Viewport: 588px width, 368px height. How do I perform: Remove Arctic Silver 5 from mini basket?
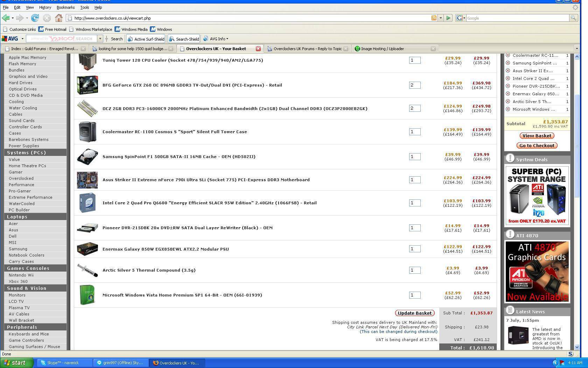508,102
